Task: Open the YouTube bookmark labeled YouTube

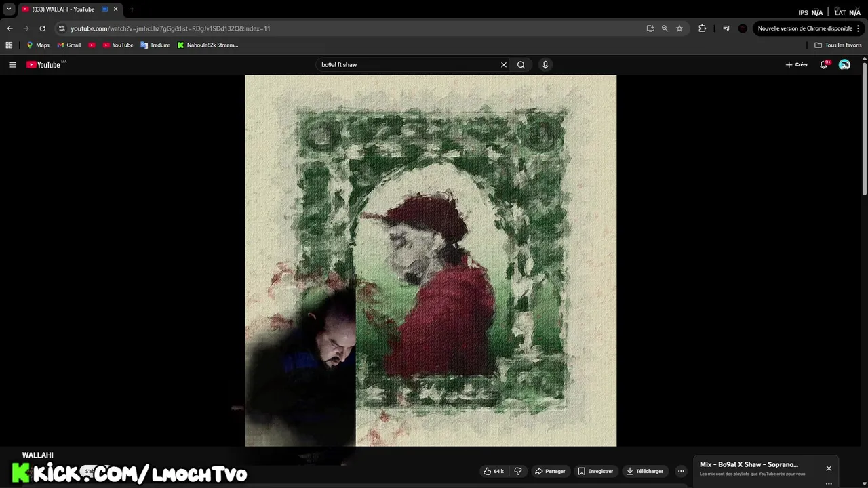Action: tap(118, 45)
